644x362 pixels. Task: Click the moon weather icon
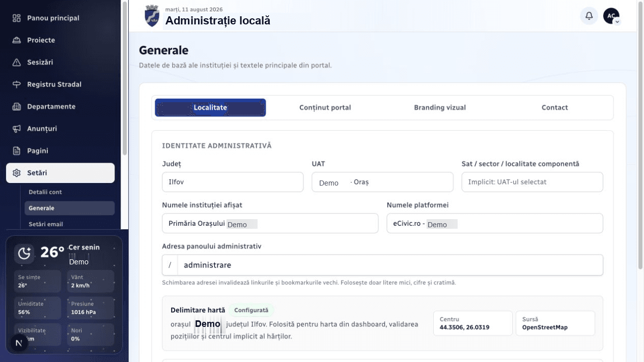(24, 253)
